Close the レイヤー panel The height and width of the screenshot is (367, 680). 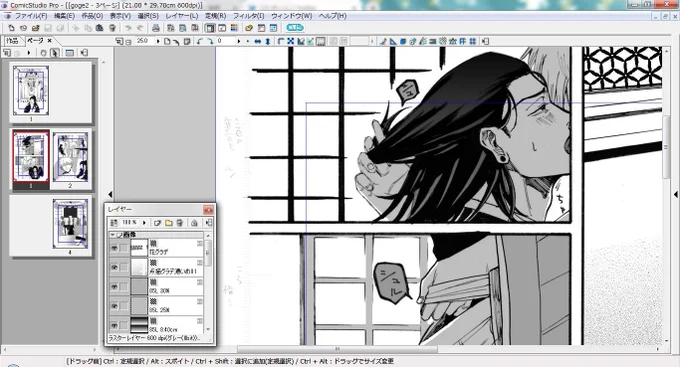click(x=209, y=210)
